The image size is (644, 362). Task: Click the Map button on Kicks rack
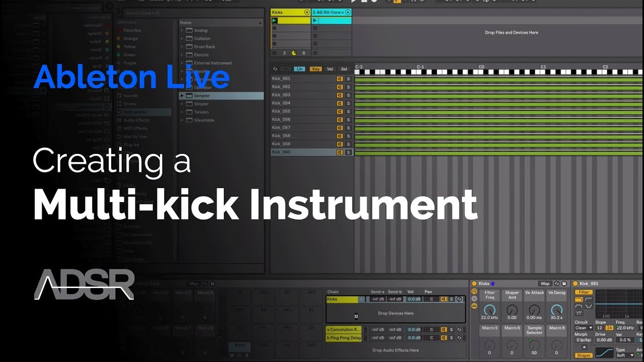pos(545,284)
